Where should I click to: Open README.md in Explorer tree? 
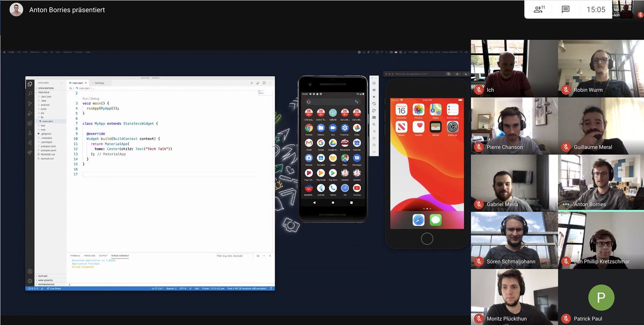tap(51, 154)
